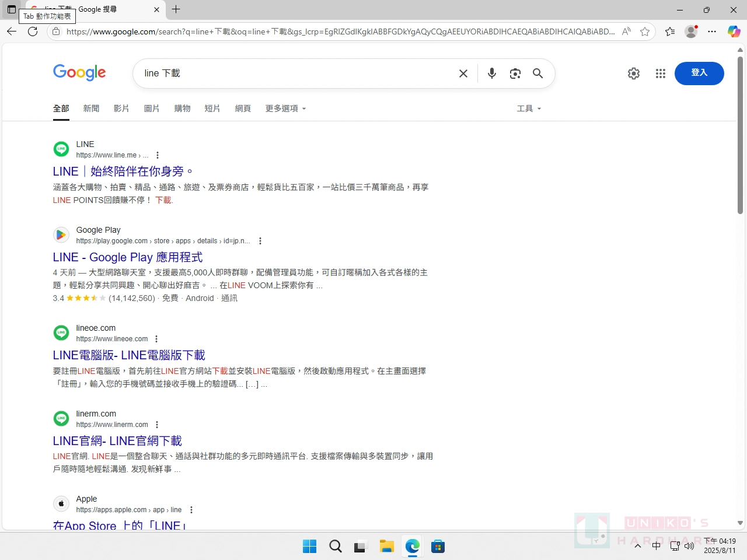The width and height of the screenshot is (747, 560).
Task: Click the Edge icon on taskbar
Action: pos(413,546)
